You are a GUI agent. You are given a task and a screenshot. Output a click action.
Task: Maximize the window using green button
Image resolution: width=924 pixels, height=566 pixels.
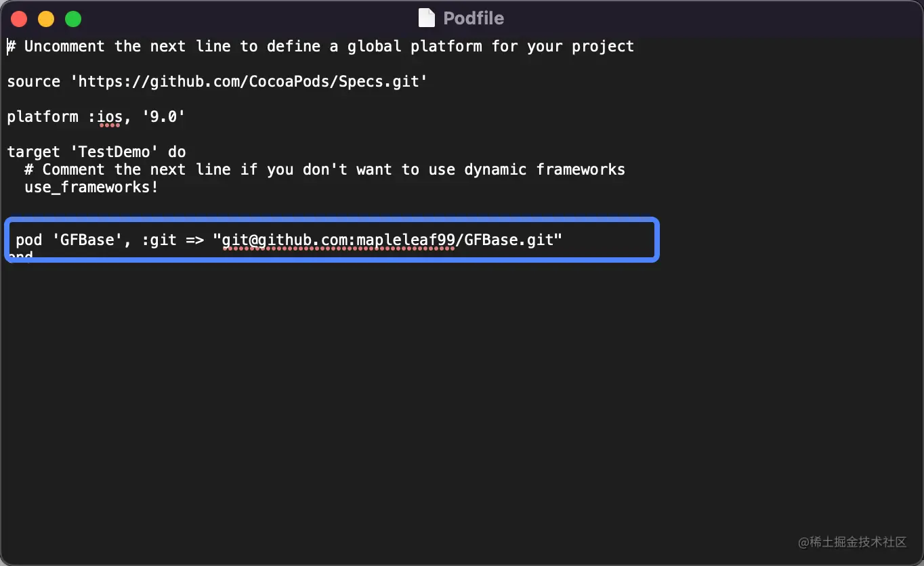[x=73, y=19]
